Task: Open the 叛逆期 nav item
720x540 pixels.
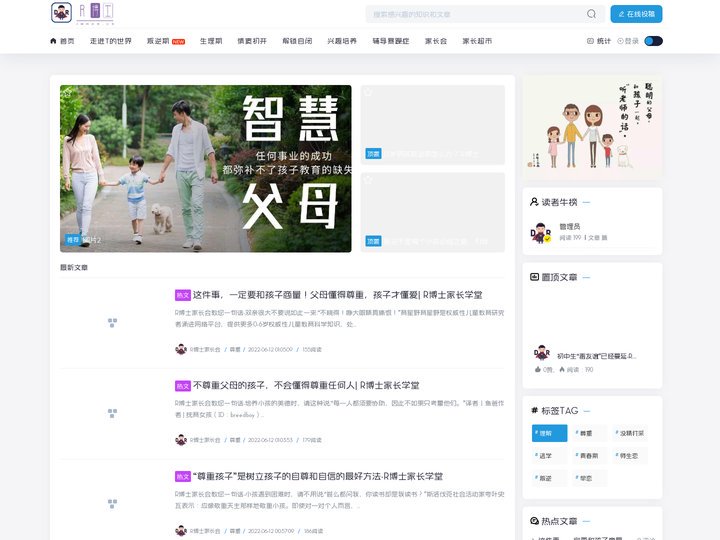Action: [x=158, y=41]
